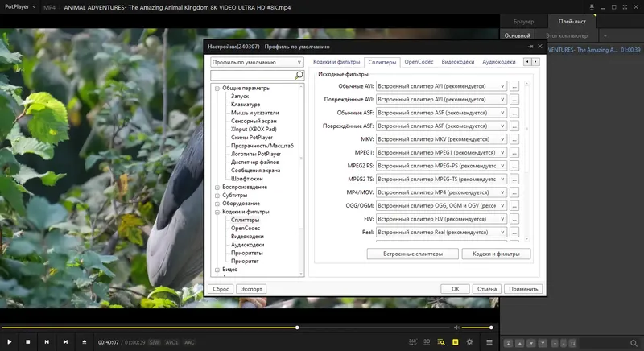Click the playlist entry 'The Amazing A...'
The image size is (644, 351).
[x=594, y=50]
